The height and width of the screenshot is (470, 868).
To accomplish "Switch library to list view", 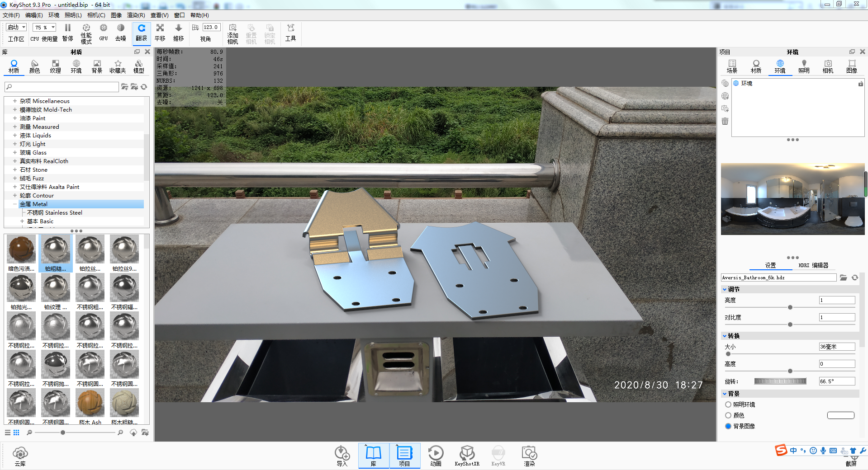I will point(8,432).
